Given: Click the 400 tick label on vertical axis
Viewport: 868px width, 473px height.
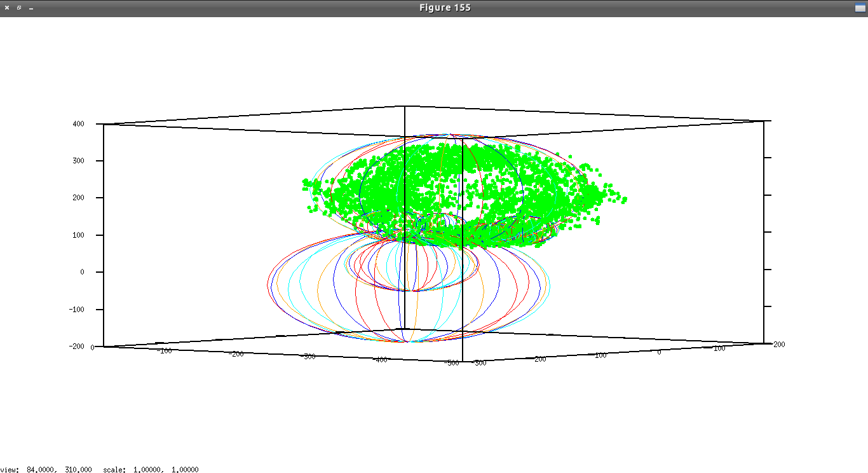Looking at the screenshot, I should pos(79,124).
